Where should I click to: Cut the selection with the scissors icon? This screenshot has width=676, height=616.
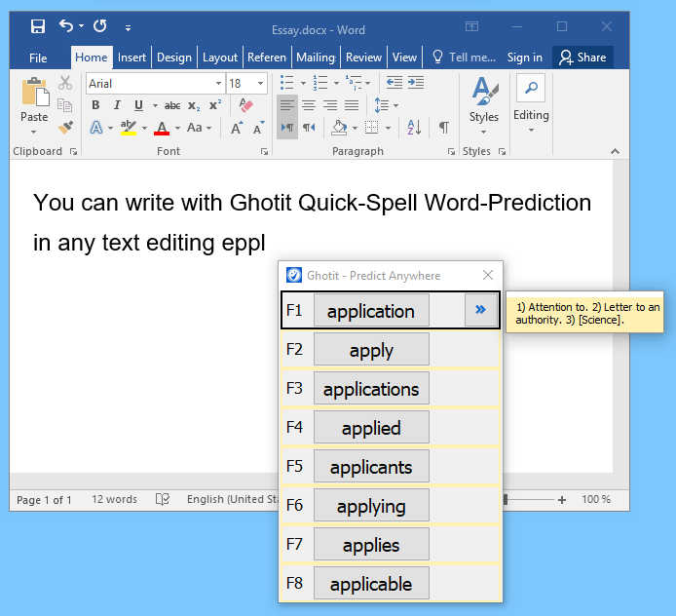pyautogui.click(x=65, y=83)
